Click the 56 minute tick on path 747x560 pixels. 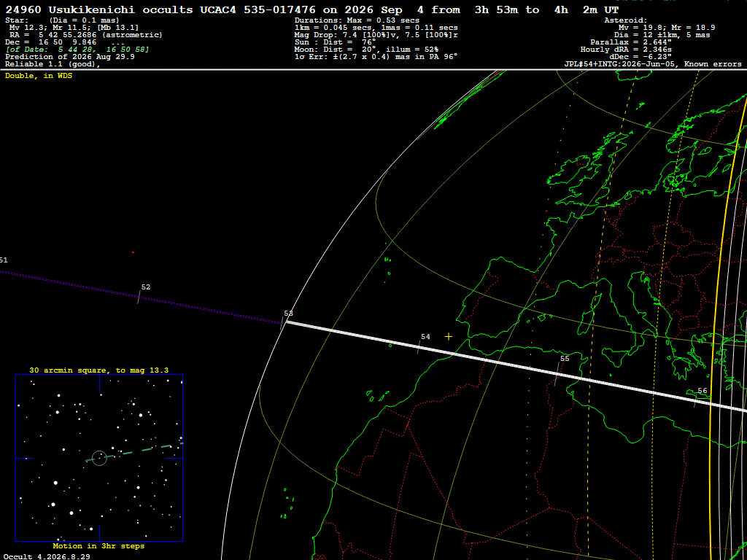(695, 401)
